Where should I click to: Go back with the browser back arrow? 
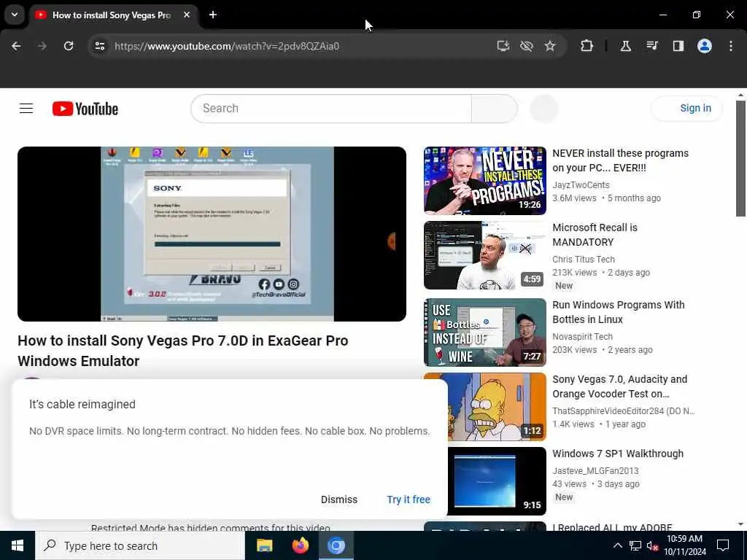(x=16, y=46)
